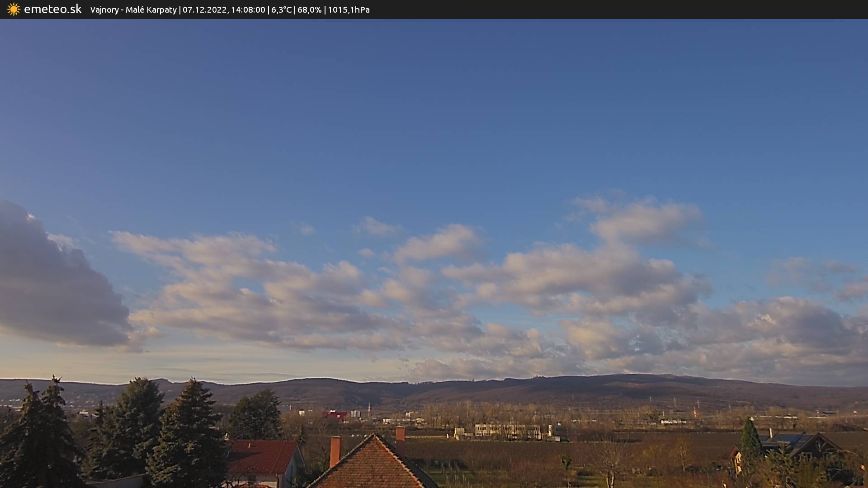The width and height of the screenshot is (868, 488).
Task: Click the long white building in the field
Action: [507, 431]
